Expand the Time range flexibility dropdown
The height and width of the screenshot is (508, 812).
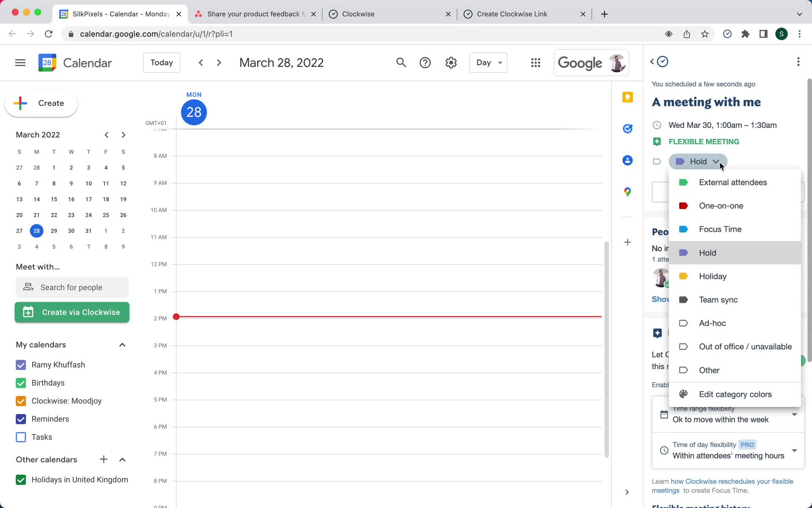point(794,414)
